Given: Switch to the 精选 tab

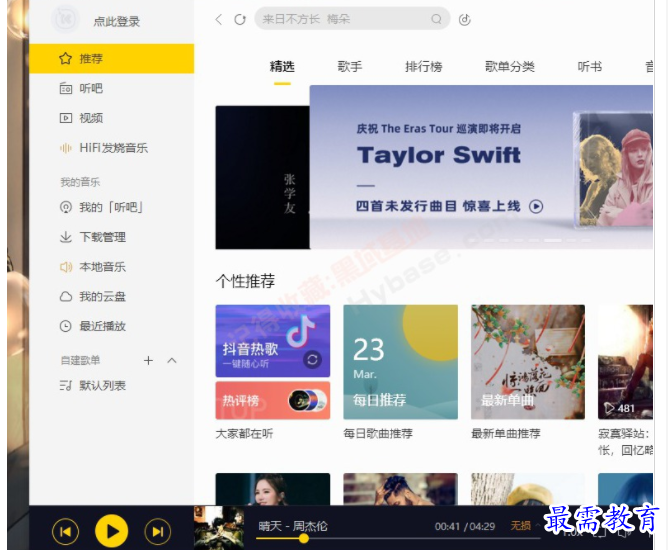Looking at the screenshot, I should pos(282,66).
